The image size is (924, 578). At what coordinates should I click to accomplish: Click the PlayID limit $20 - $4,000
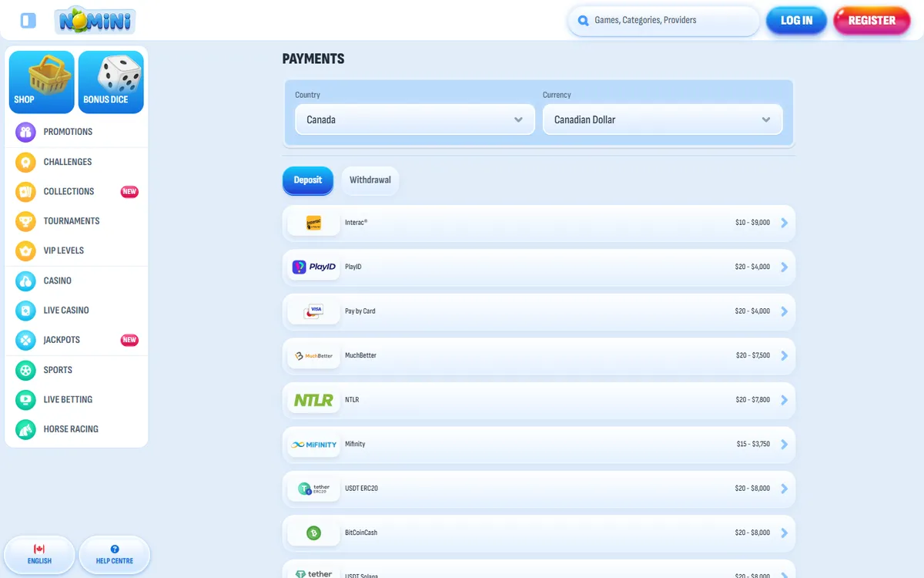752,267
